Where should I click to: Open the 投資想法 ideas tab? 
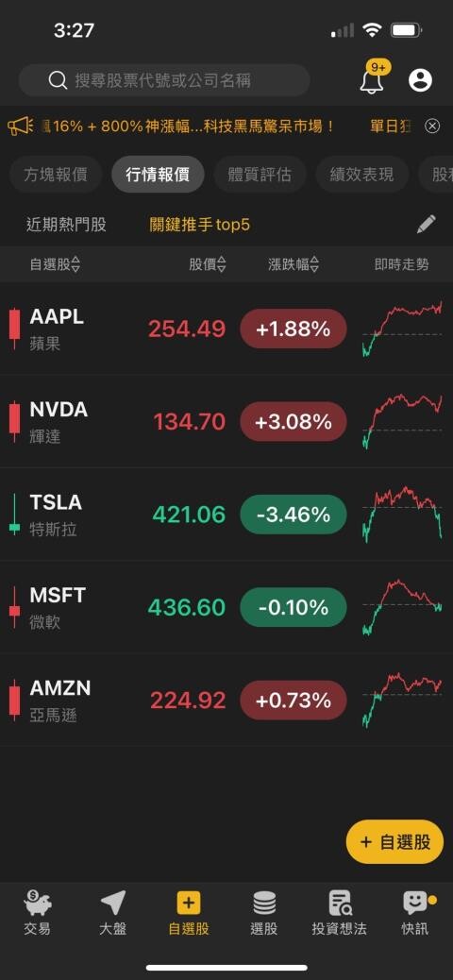tap(340, 913)
